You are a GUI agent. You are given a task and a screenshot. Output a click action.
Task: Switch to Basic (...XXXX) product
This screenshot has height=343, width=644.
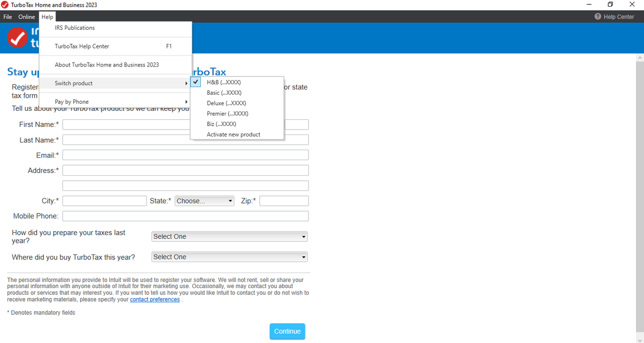(x=237, y=93)
